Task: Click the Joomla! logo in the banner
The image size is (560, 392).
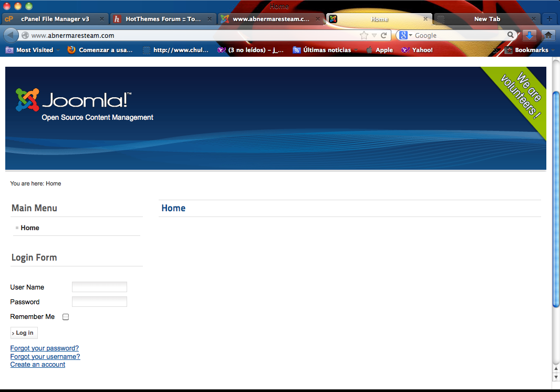Action: (x=74, y=100)
